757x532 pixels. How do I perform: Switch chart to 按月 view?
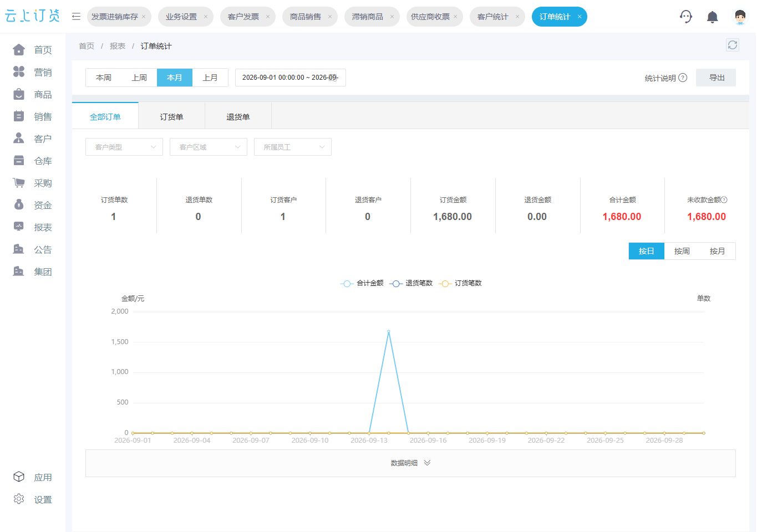[x=718, y=251]
